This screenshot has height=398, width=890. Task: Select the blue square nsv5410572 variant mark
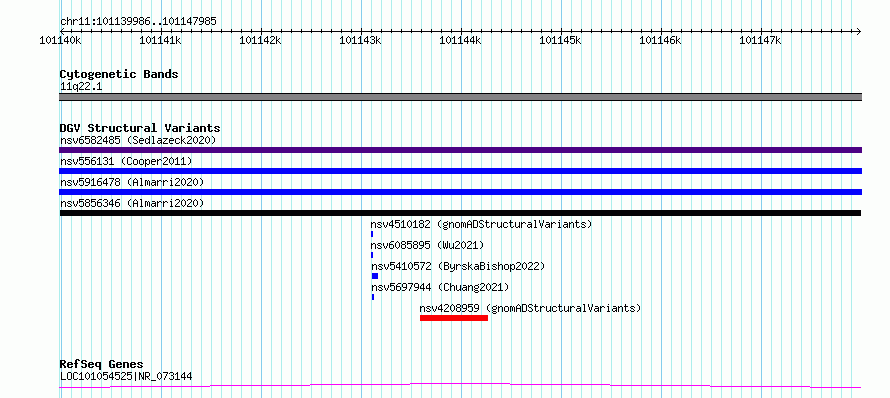click(x=375, y=276)
